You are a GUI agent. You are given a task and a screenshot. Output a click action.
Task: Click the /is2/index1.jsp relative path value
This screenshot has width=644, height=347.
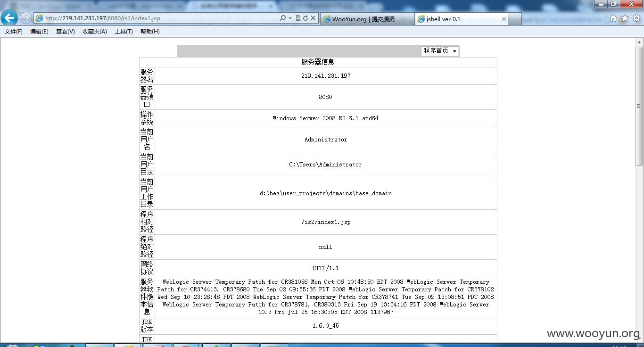click(326, 222)
